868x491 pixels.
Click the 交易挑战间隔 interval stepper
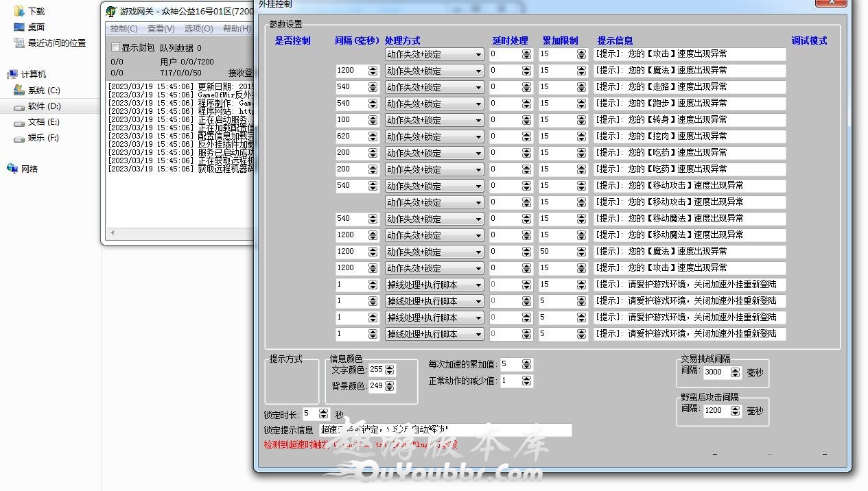click(735, 372)
